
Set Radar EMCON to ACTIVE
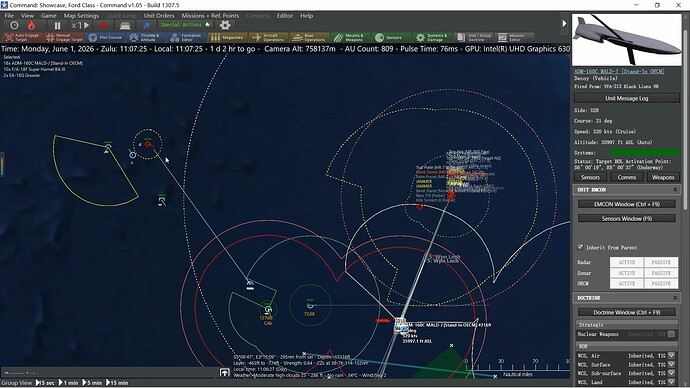click(x=627, y=262)
